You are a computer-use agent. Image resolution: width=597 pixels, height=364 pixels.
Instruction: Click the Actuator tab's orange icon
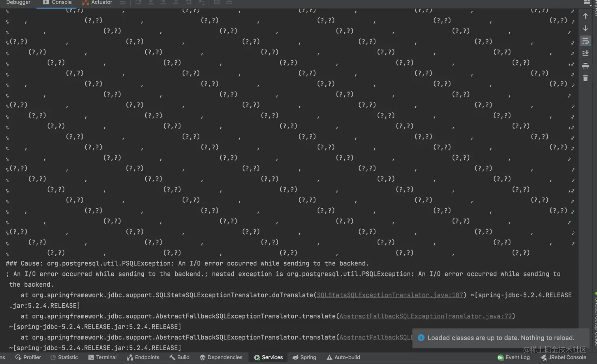(85, 2)
